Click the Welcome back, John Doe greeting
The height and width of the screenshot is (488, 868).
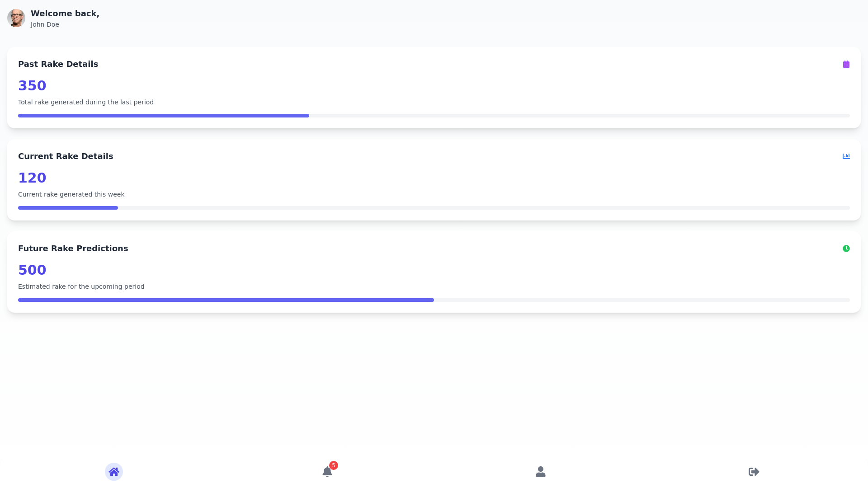(x=65, y=18)
